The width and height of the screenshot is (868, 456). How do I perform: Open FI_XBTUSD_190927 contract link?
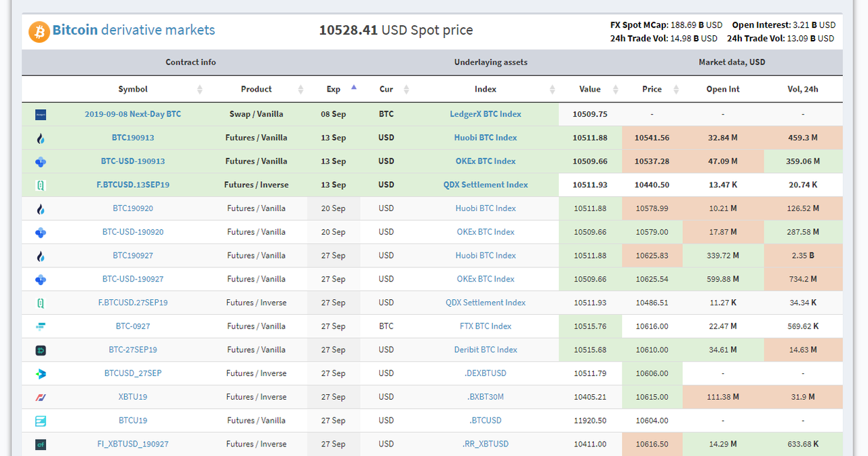pyautogui.click(x=133, y=444)
